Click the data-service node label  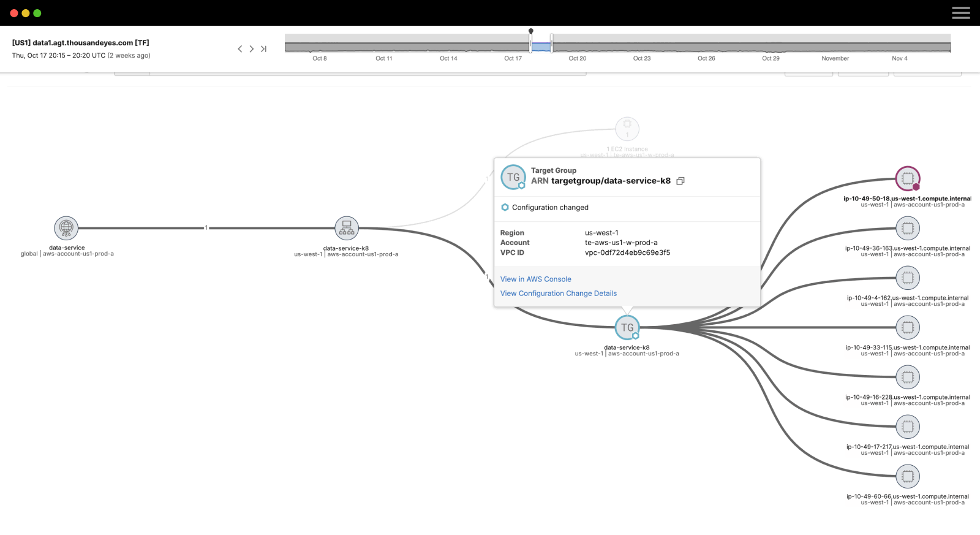(x=67, y=248)
